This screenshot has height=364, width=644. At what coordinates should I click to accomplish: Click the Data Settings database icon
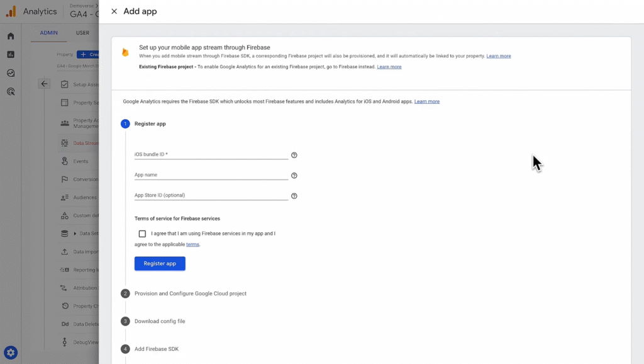tap(65, 234)
